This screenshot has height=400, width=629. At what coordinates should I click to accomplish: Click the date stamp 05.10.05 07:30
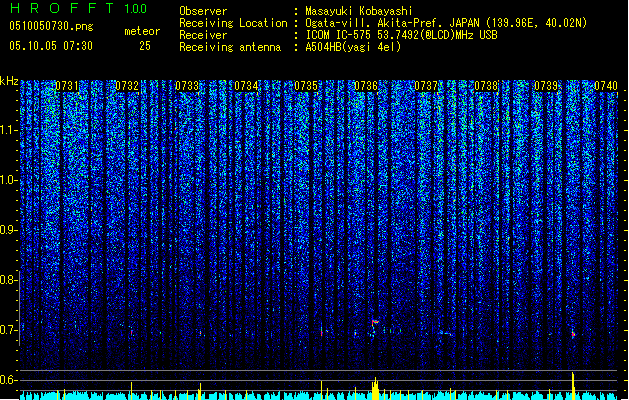point(51,46)
